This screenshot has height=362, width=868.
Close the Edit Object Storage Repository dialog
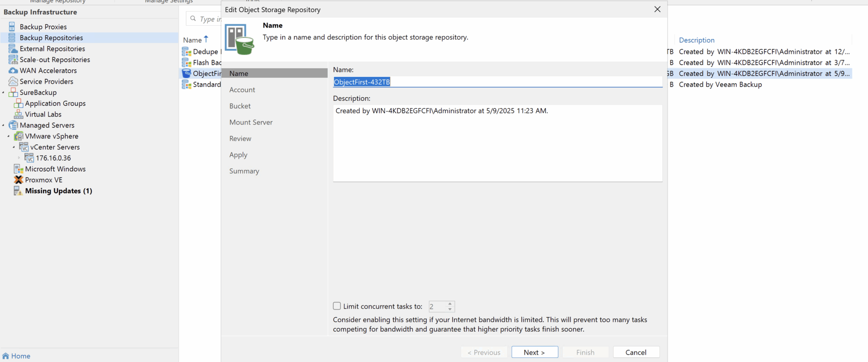coord(657,10)
